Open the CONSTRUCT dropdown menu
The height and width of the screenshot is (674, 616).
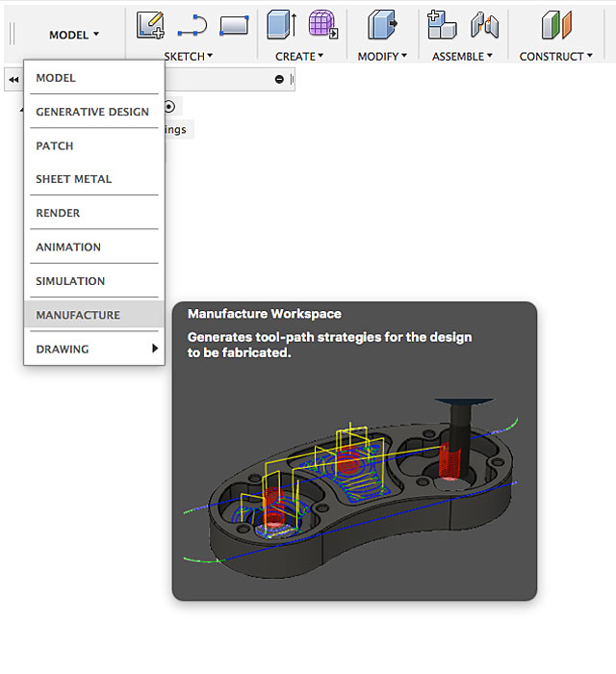(556, 56)
